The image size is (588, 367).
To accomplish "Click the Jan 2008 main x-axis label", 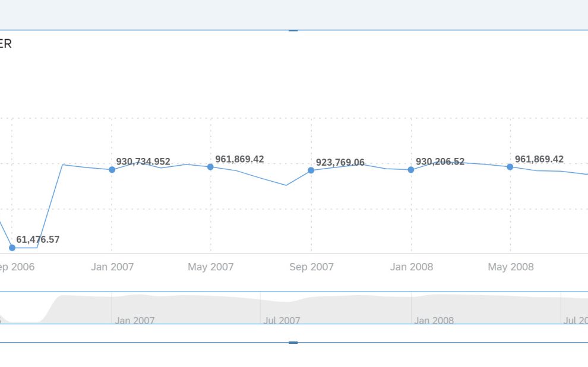I will tap(412, 267).
